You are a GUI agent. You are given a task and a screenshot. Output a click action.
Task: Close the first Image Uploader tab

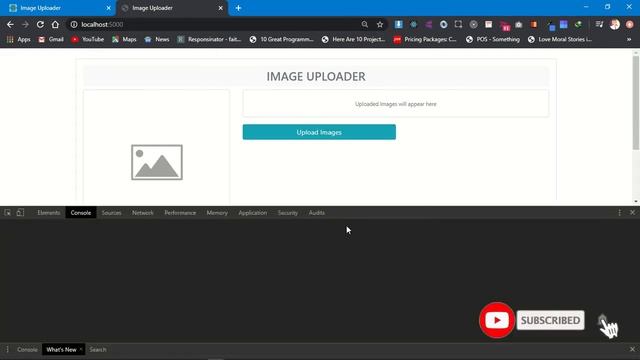click(x=109, y=8)
